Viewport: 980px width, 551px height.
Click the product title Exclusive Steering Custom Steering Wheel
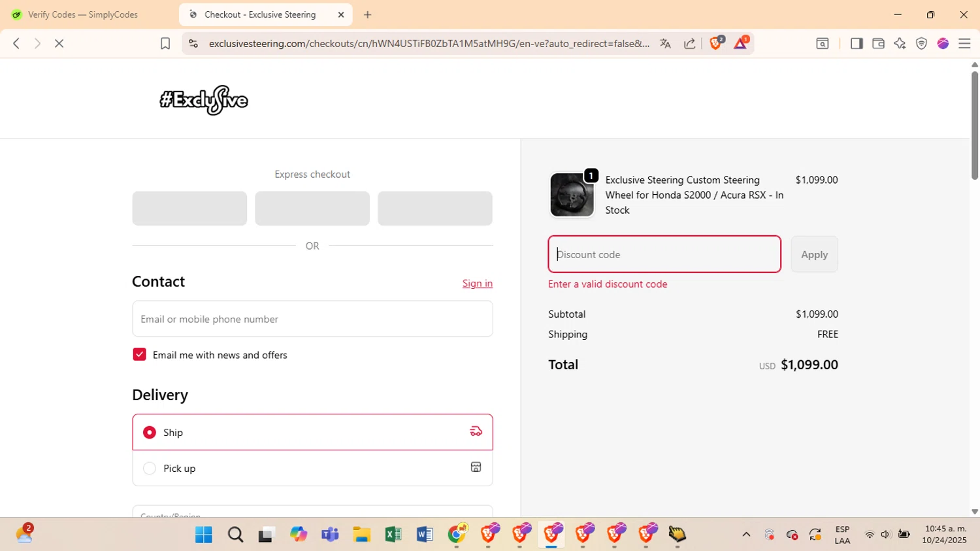click(694, 195)
